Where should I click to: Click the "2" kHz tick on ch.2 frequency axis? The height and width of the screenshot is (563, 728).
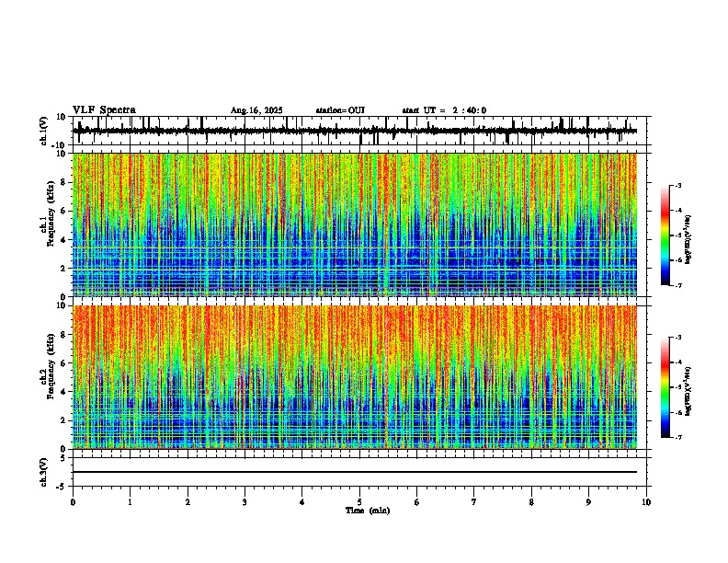[x=63, y=420]
